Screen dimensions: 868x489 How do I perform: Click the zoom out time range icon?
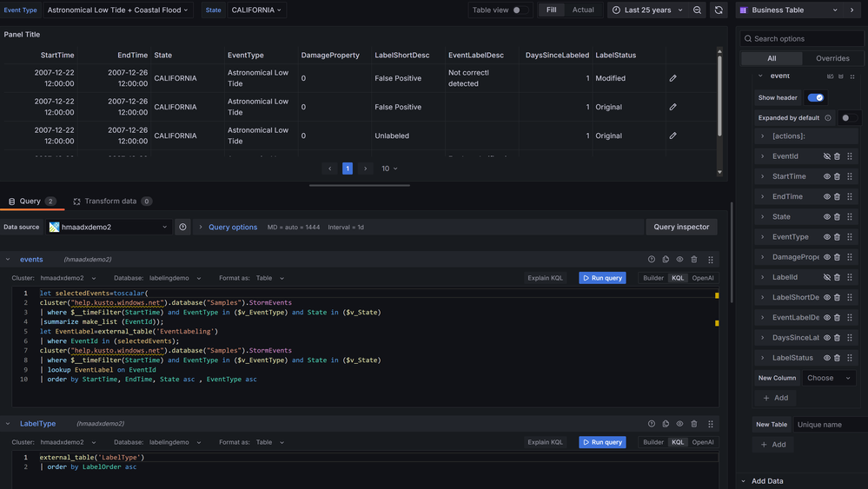point(697,10)
